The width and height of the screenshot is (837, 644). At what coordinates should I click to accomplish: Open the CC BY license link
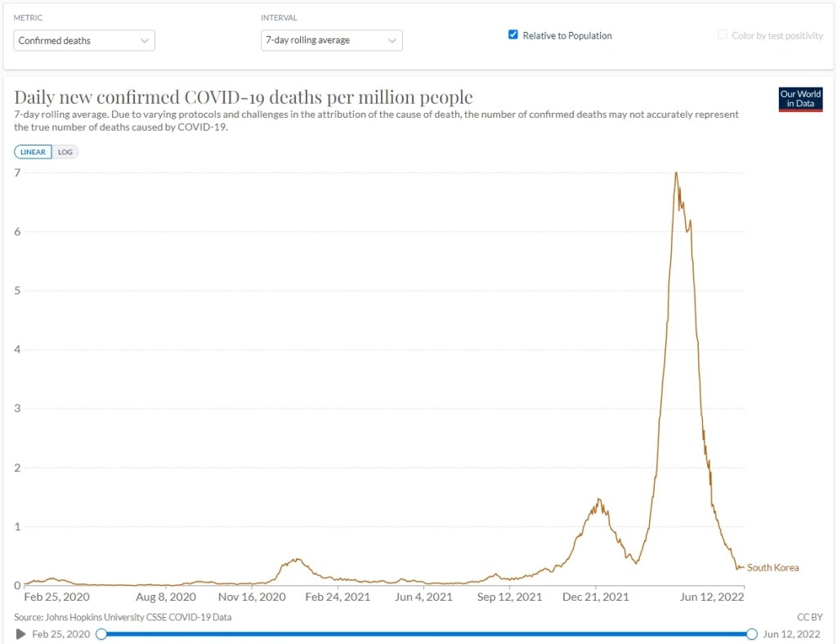pyautogui.click(x=809, y=617)
